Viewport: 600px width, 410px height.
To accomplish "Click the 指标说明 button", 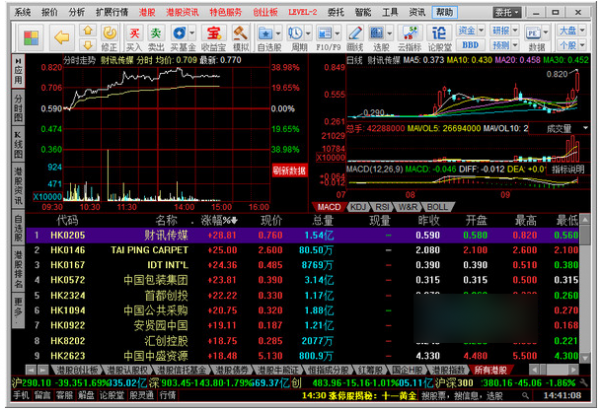I will (568, 169).
